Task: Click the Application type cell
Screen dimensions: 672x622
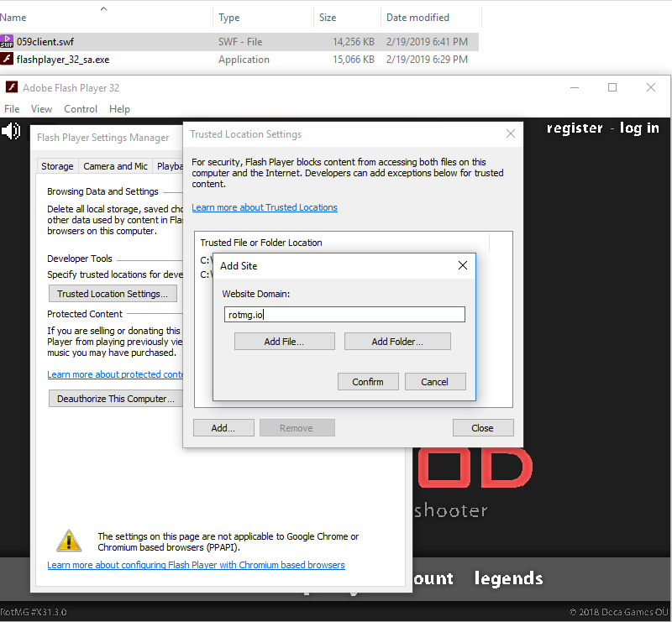Action: pos(244,60)
